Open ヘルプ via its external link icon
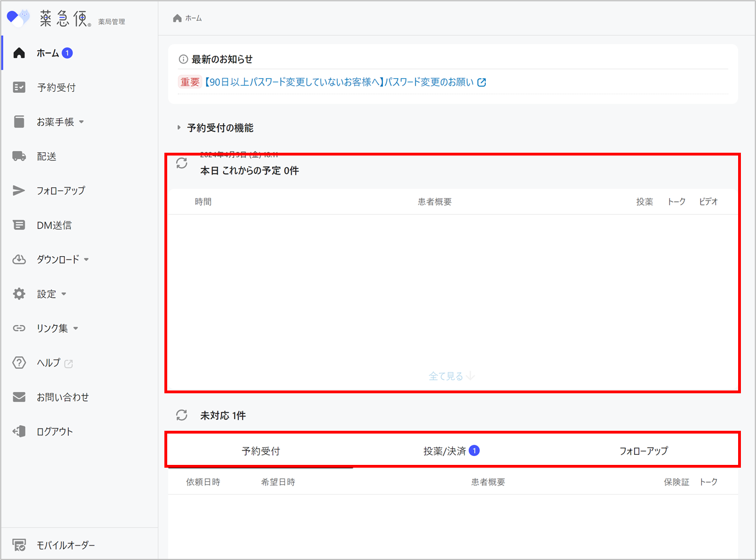 pyautogui.click(x=68, y=363)
